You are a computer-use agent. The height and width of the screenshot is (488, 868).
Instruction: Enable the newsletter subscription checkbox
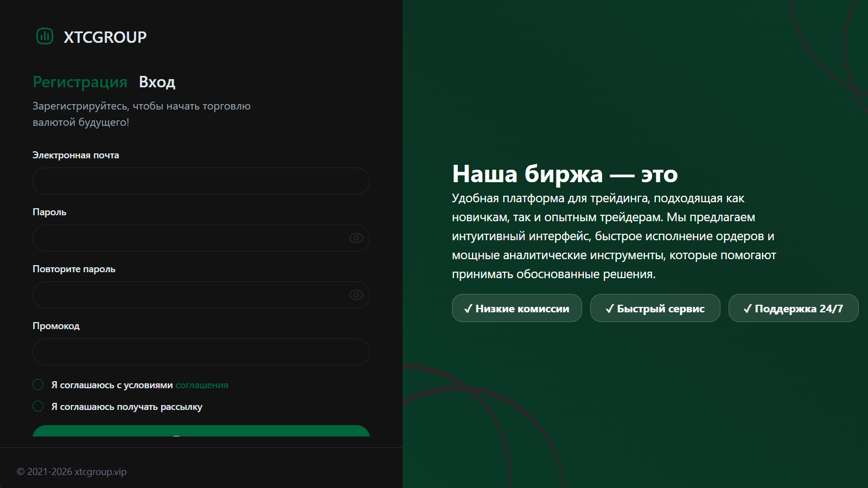(x=38, y=406)
